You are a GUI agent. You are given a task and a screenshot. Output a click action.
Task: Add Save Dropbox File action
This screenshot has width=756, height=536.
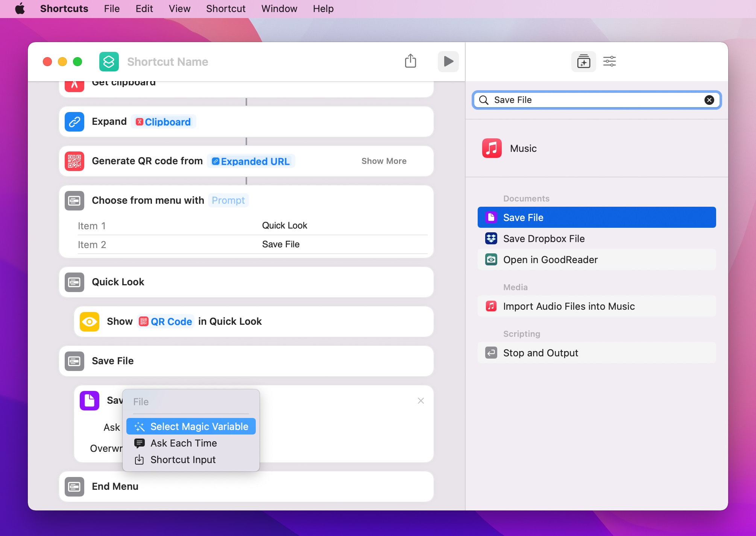coord(543,239)
